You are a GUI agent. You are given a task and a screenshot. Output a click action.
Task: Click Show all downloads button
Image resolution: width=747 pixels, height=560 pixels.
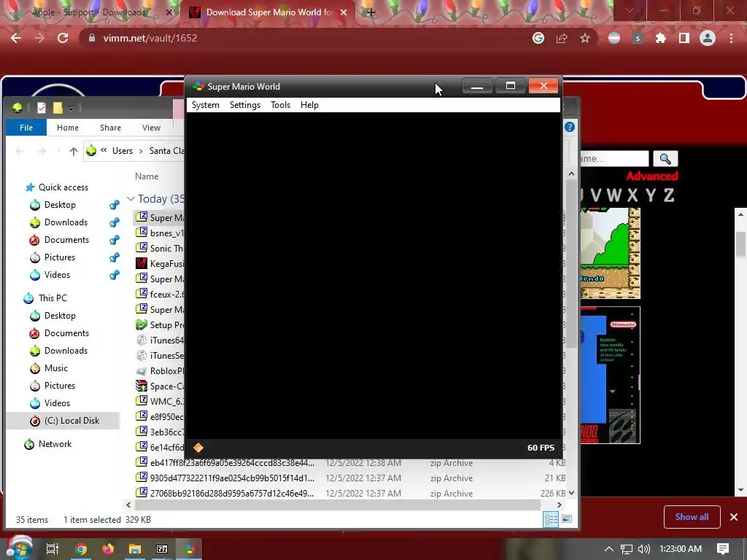692,517
